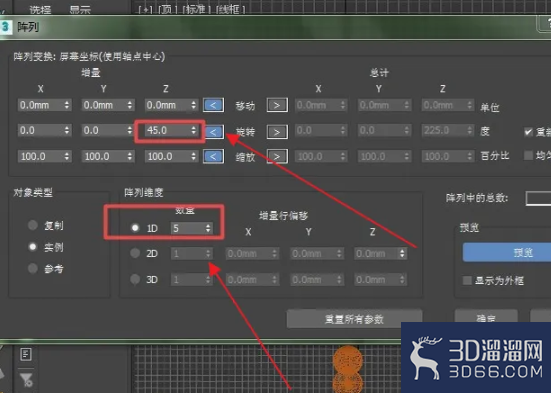551x393 pixels.
Task: Click the 预览 preview button
Action: pyautogui.click(x=507, y=252)
